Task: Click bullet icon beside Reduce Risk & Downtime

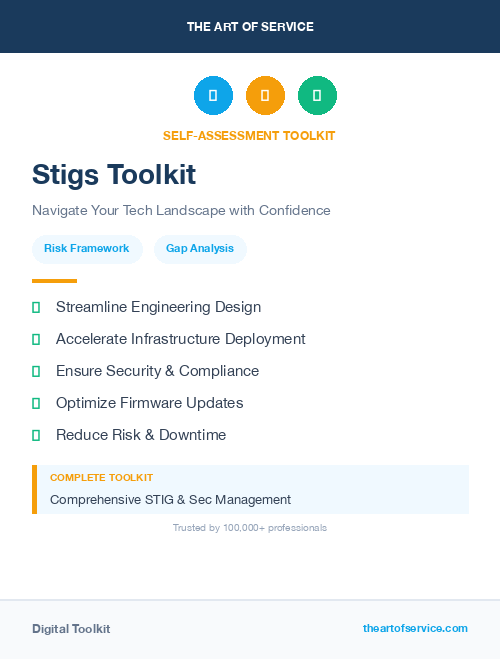Action: click(36, 435)
